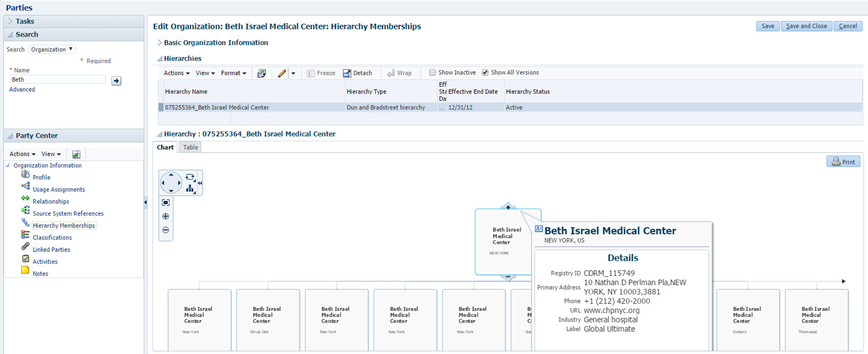
Task: Collapse the Search panel
Action: pyautogui.click(x=10, y=35)
